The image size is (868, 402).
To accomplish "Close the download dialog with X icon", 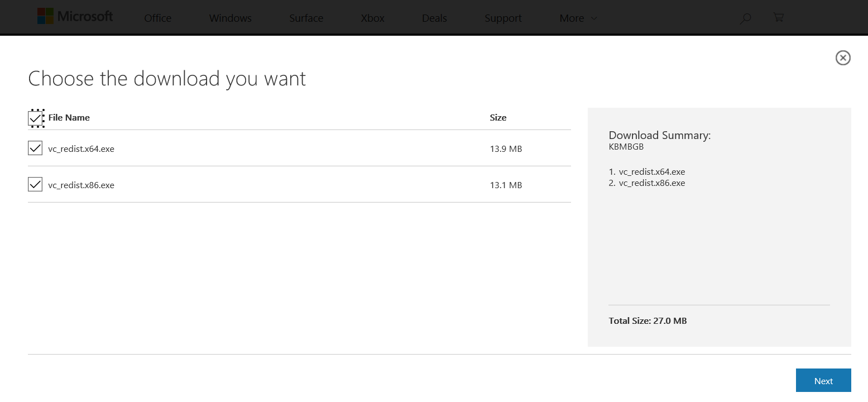I will 842,58.
